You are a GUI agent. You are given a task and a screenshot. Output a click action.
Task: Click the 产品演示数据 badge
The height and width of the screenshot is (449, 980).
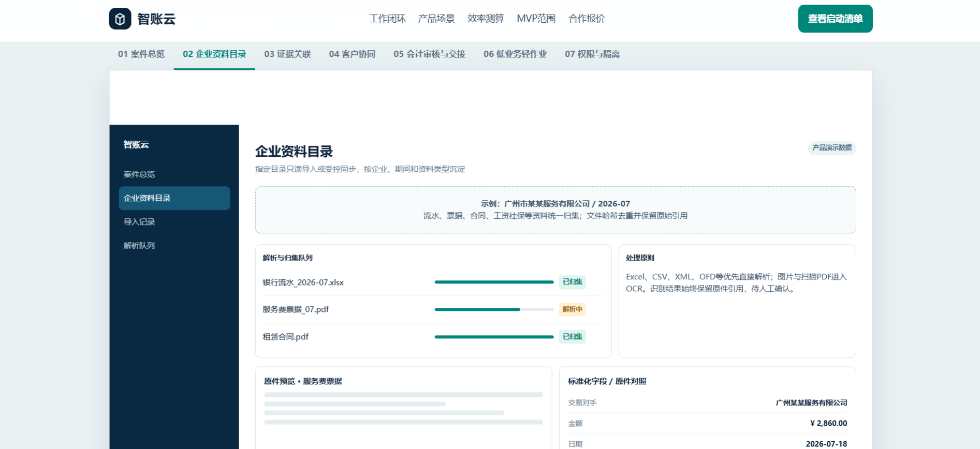click(832, 148)
